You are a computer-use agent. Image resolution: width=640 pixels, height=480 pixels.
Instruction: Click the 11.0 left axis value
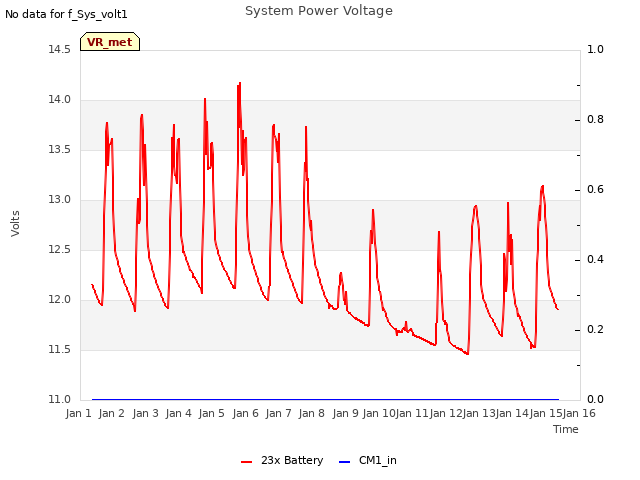tap(59, 399)
